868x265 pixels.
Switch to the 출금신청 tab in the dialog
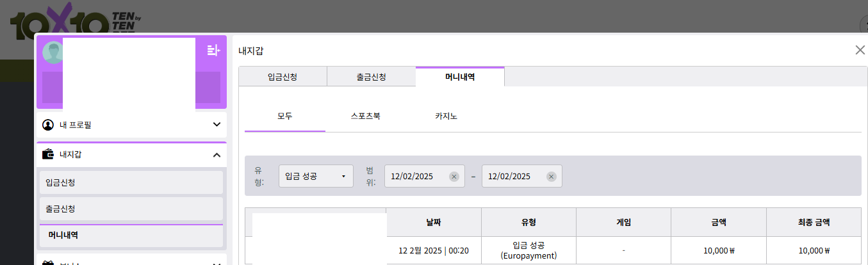[x=371, y=77]
